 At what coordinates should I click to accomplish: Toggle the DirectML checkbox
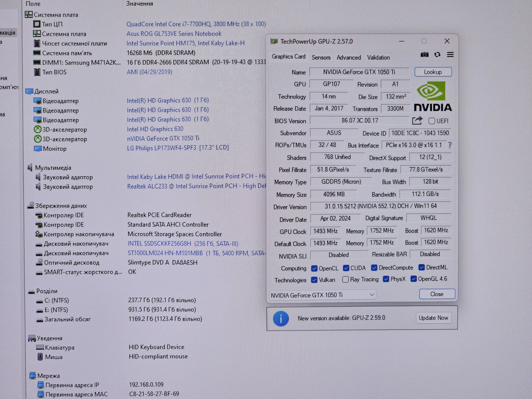click(x=421, y=267)
